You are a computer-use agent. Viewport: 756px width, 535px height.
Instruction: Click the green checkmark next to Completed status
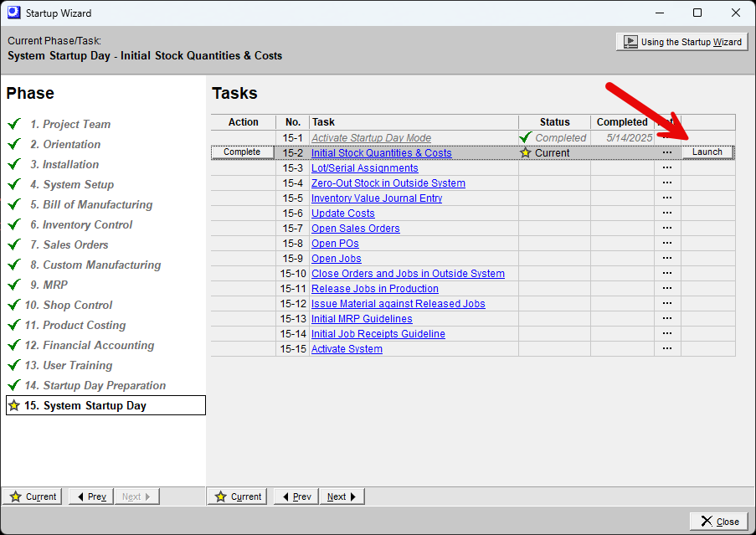pyautogui.click(x=526, y=137)
